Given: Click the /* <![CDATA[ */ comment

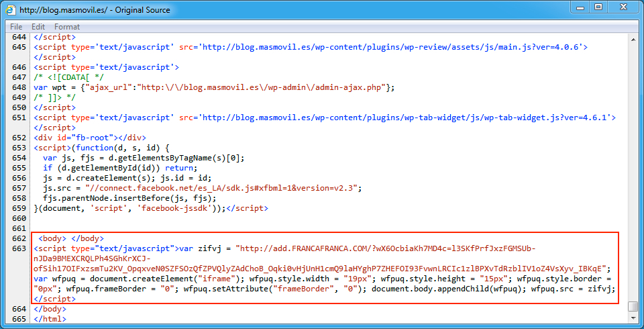Looking at the screenshot, I should [70, 77].
